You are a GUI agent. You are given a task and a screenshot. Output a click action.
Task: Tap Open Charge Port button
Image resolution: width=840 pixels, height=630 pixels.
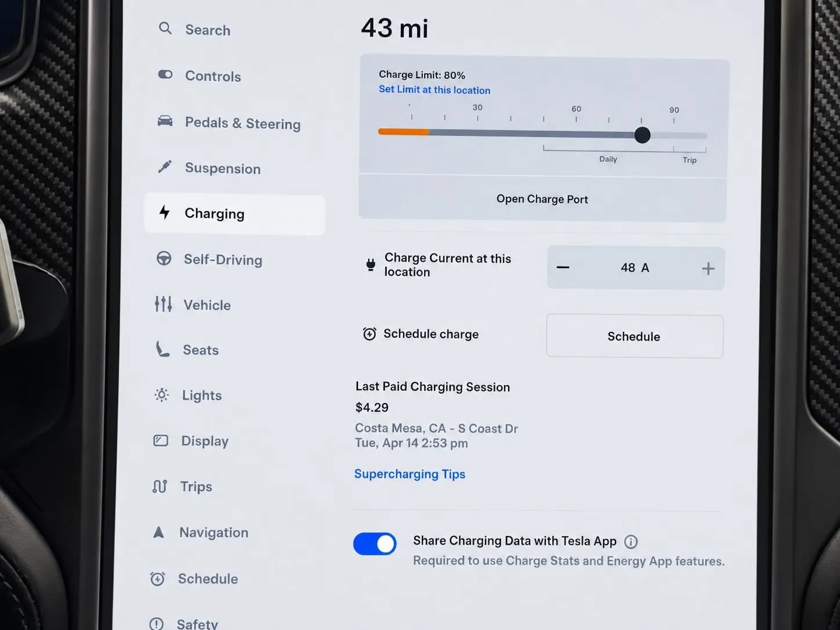point(542,199)
